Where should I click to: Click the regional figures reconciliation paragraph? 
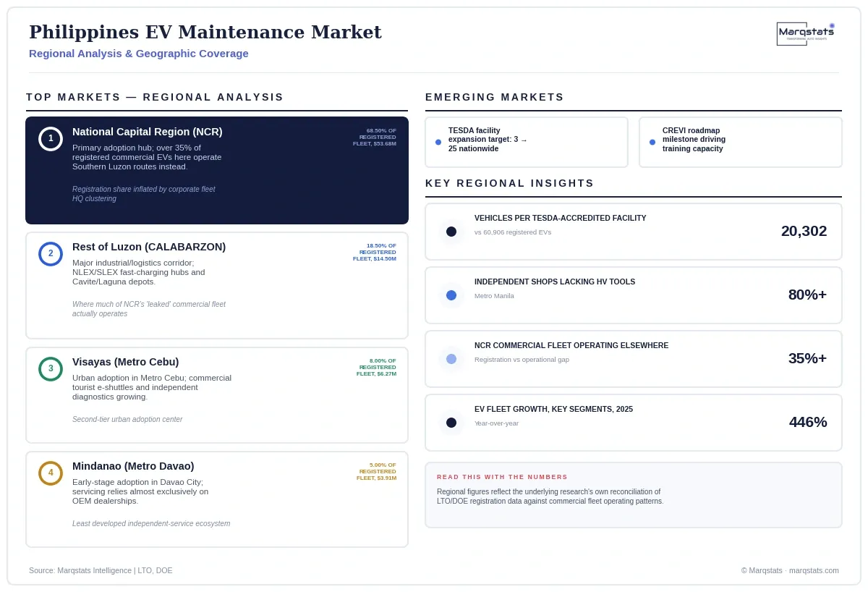(x=550, y=496)
